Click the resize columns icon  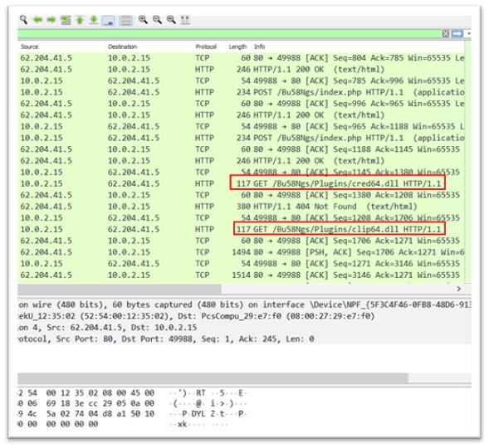coord(185,20)
